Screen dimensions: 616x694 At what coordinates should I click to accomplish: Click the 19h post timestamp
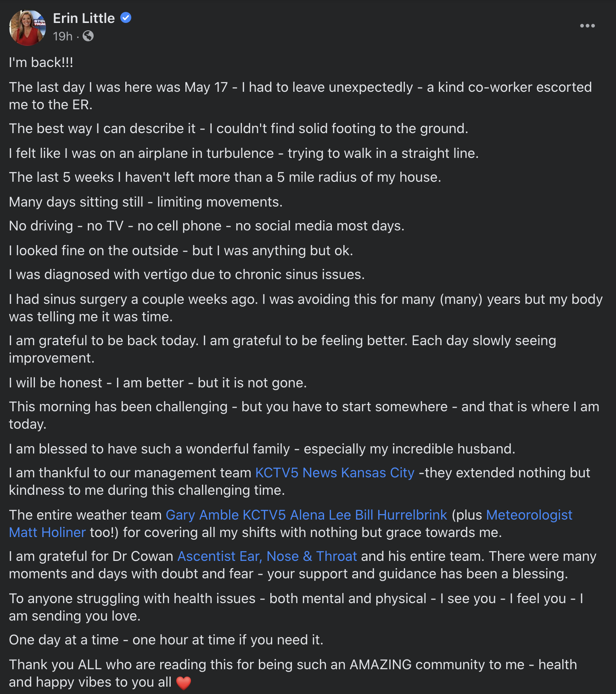63,36
